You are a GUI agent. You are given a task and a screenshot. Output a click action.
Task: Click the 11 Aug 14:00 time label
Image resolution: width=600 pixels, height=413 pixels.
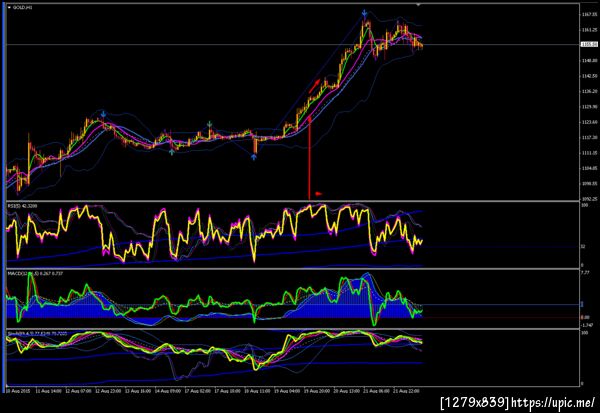tap(49, 391)
